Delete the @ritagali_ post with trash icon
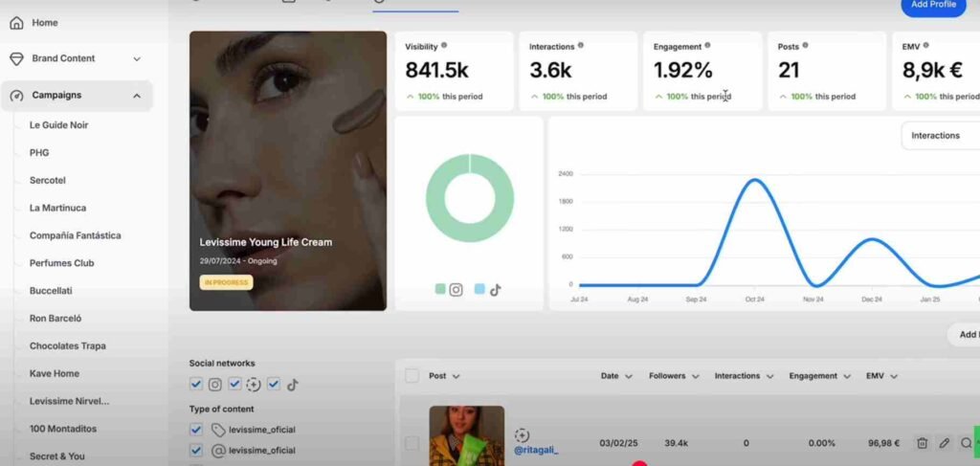This screenshot has width=980, height=466. 922,443
